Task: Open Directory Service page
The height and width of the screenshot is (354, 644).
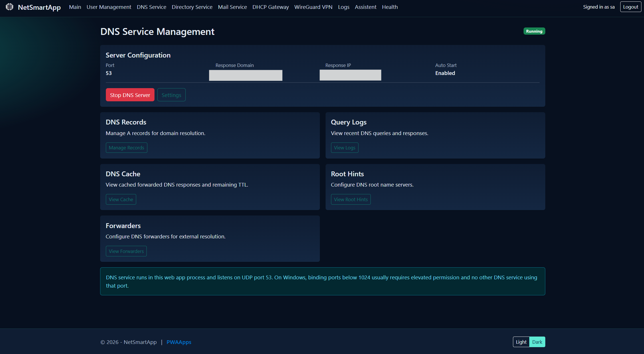Action: coord(192,7)
